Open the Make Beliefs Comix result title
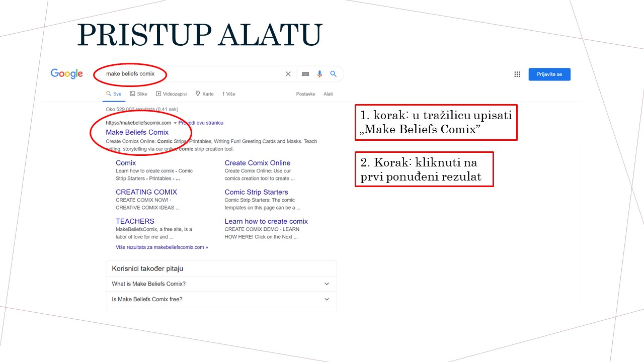 coord(137,132)
